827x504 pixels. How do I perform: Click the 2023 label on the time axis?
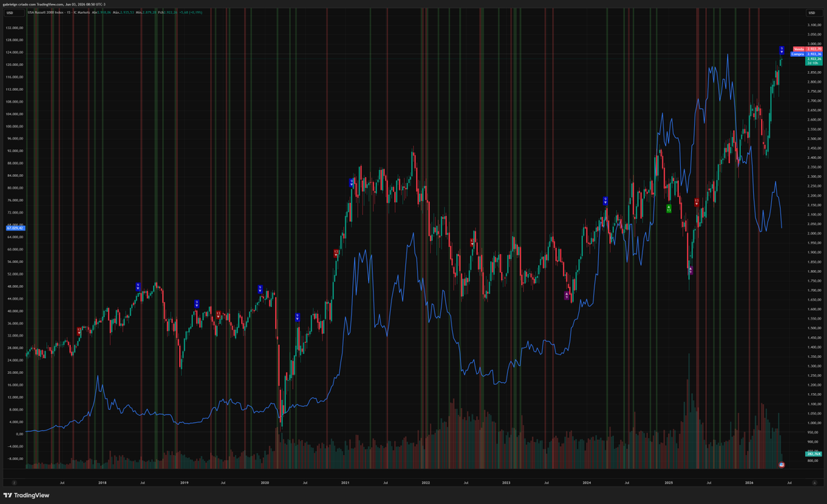click(506, 483)
